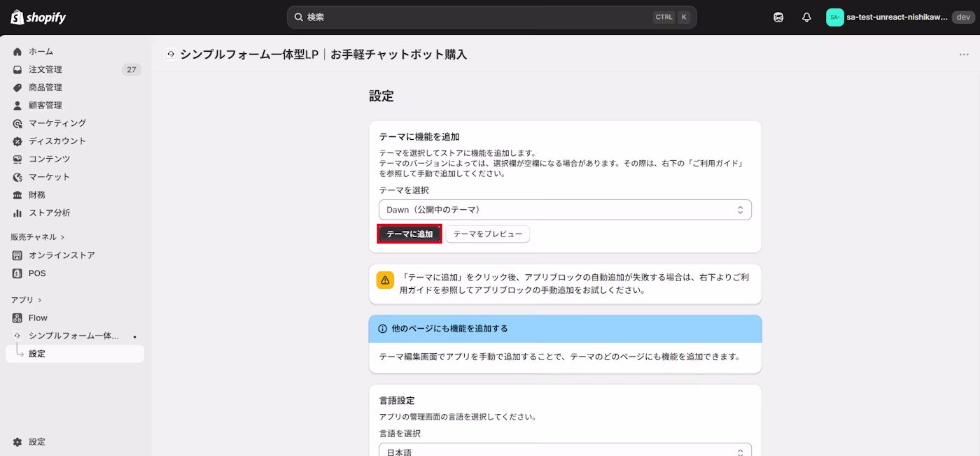
Task: Click the pin dot beside シンプルフォーム一体 app
Action: point(135,336)
